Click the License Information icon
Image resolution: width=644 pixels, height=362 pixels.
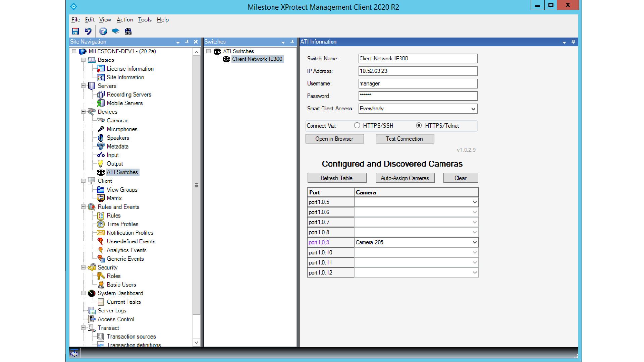(x=101, y=69)
